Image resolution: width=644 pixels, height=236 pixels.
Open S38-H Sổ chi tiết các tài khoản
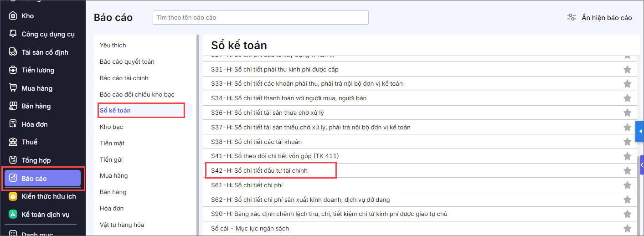[256, 142]
